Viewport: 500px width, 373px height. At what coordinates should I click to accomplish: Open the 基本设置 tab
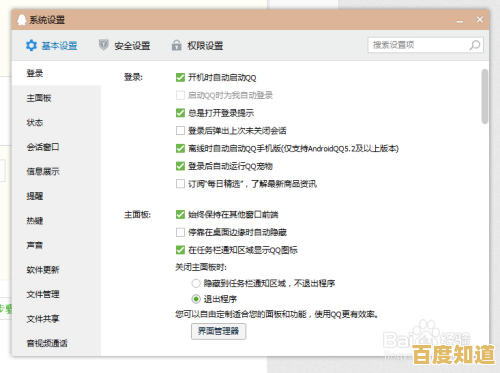click(52, 45)
